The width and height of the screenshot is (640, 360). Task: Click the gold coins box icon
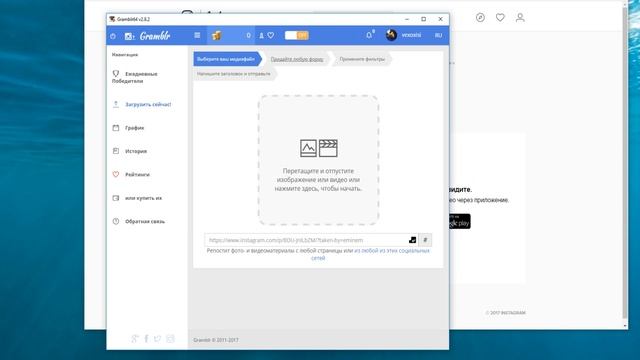[217, 36]
